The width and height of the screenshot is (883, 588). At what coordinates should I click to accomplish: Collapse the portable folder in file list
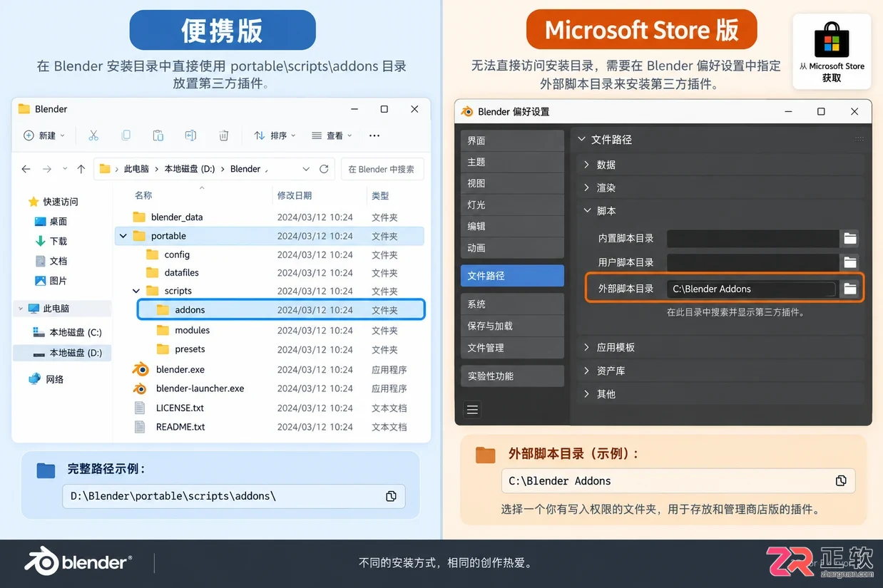(123, 236)
